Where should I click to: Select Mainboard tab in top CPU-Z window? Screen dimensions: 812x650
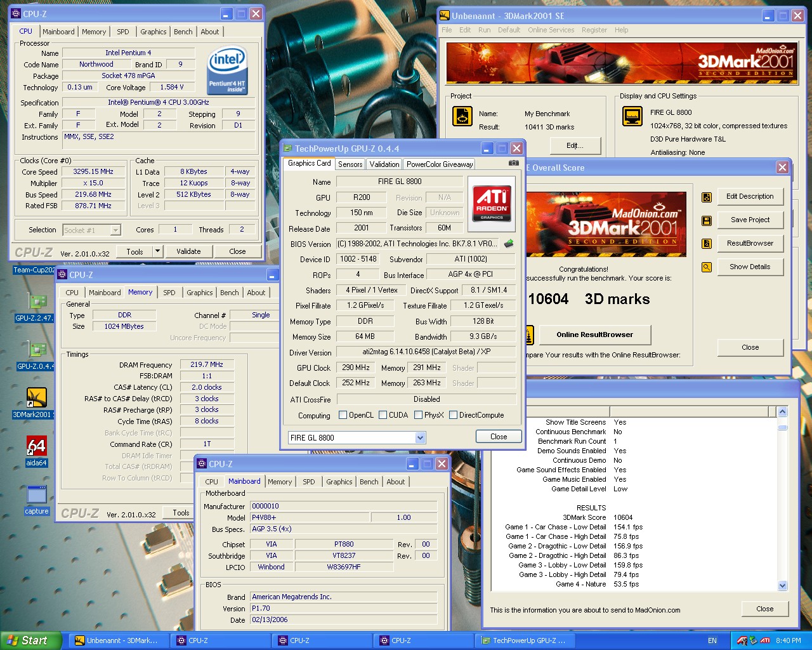click(x=58, y=32)
